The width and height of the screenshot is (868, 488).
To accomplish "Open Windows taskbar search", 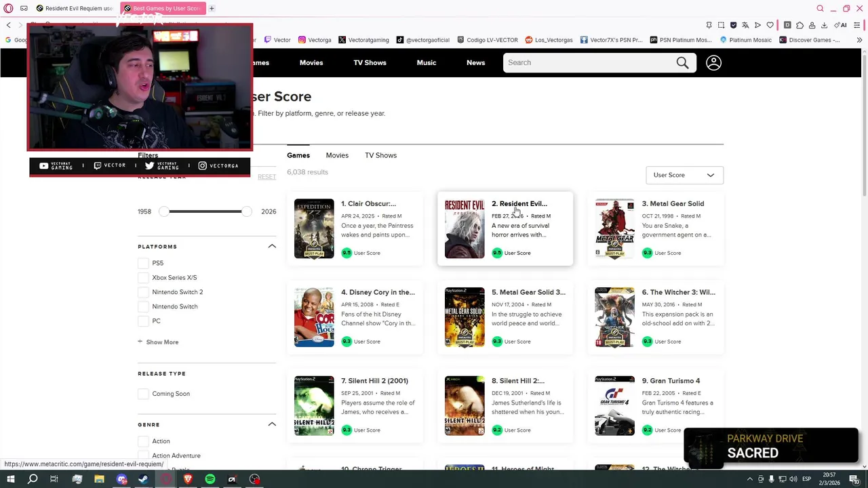I will click(x=33, y=479).
